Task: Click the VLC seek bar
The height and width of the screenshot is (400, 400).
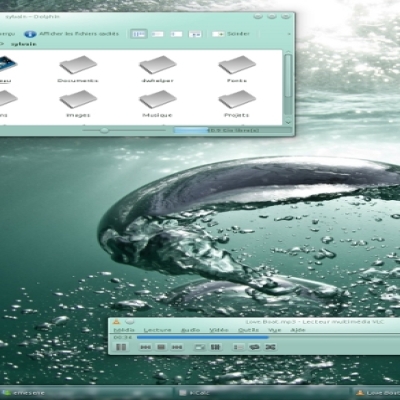Action: [x=268, y=337]
